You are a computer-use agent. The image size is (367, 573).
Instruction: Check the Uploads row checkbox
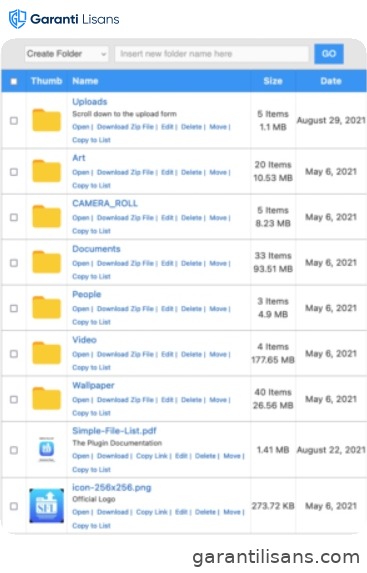[14, 120]
